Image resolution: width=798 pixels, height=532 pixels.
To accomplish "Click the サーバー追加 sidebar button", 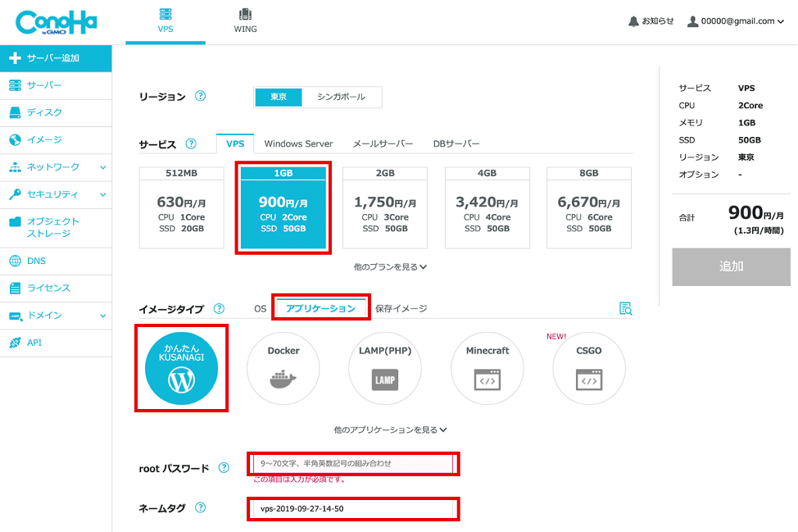I will click(x=56, y=58).
